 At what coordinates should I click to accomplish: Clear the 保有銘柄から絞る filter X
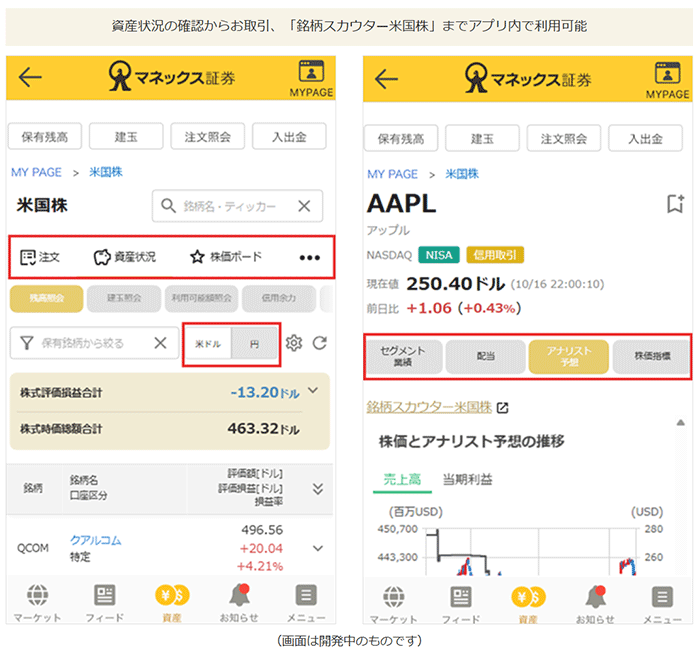coord(160,343)
